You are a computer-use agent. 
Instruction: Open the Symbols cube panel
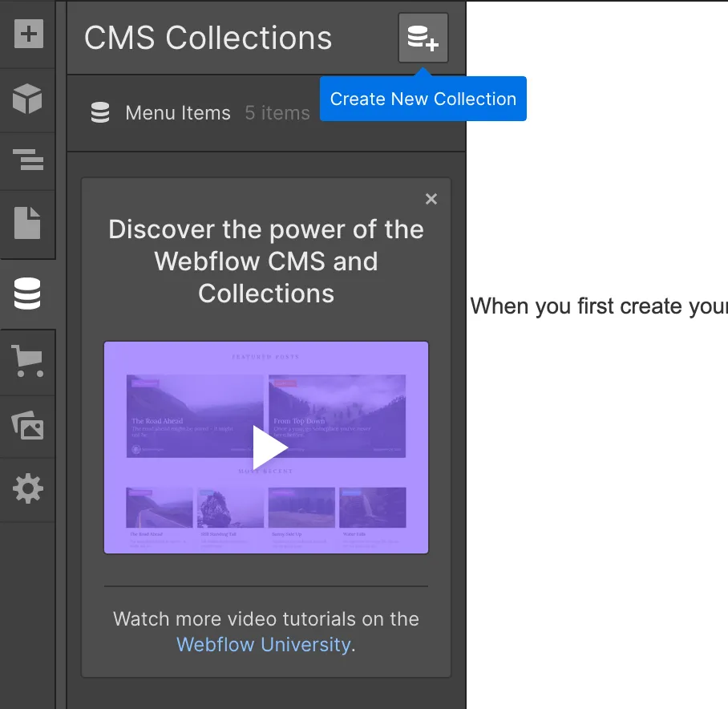point(27,99)
